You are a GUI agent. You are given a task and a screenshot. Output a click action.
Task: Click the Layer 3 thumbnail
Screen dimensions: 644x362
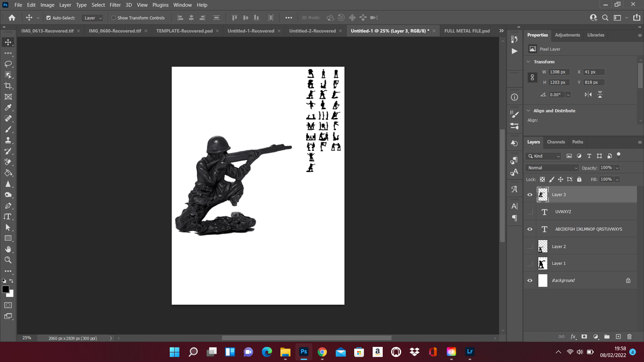coord(543,195)
